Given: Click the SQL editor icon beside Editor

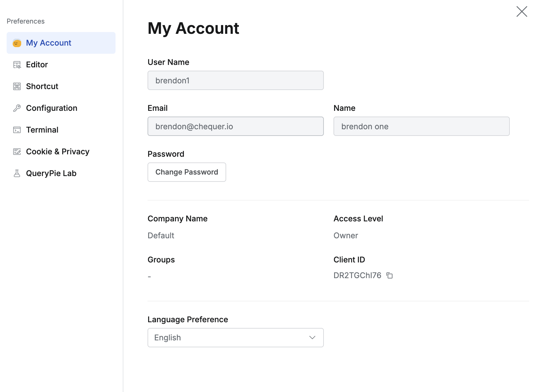Looking at the screenshot, I should 17,64.
